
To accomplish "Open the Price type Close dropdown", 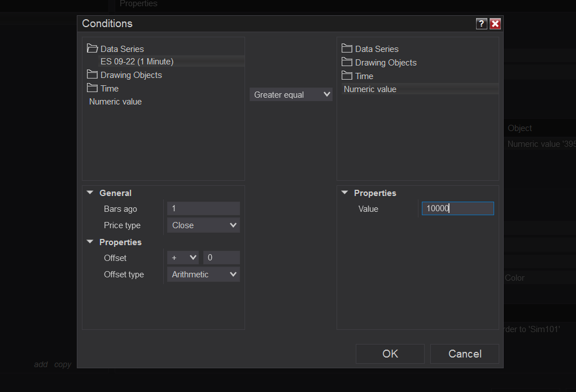I will pyautogui.click(x=203, y=225).
